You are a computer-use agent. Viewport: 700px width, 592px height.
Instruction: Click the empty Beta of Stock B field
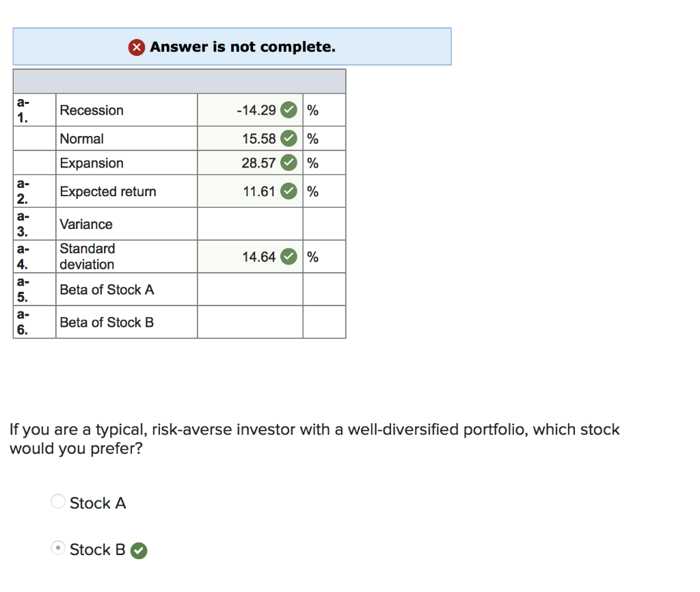tap(250, 321)
